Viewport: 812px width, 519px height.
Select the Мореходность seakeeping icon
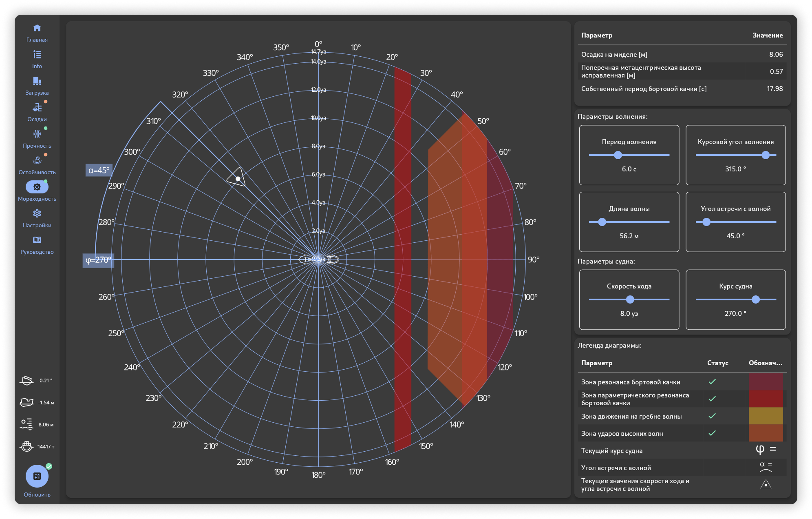(37, 187)
